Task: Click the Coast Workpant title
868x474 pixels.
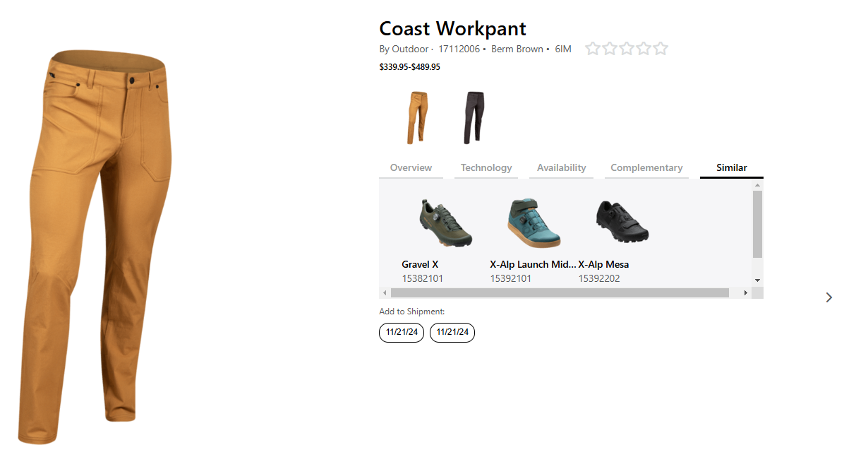Action: [x=452, y=28]
